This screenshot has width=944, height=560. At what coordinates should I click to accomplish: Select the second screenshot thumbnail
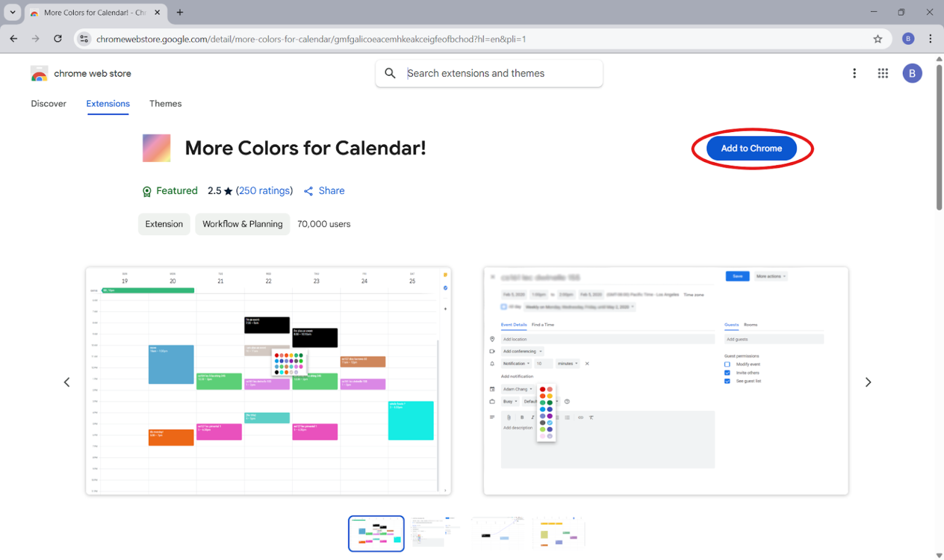(x=436, y=533)
